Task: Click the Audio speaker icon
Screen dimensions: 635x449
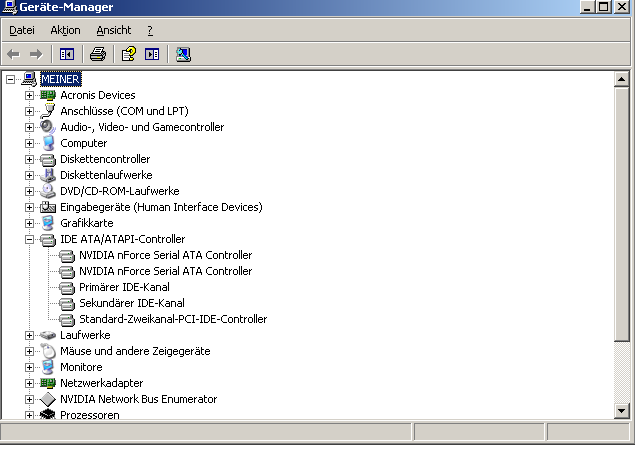Action: point(48,127)
